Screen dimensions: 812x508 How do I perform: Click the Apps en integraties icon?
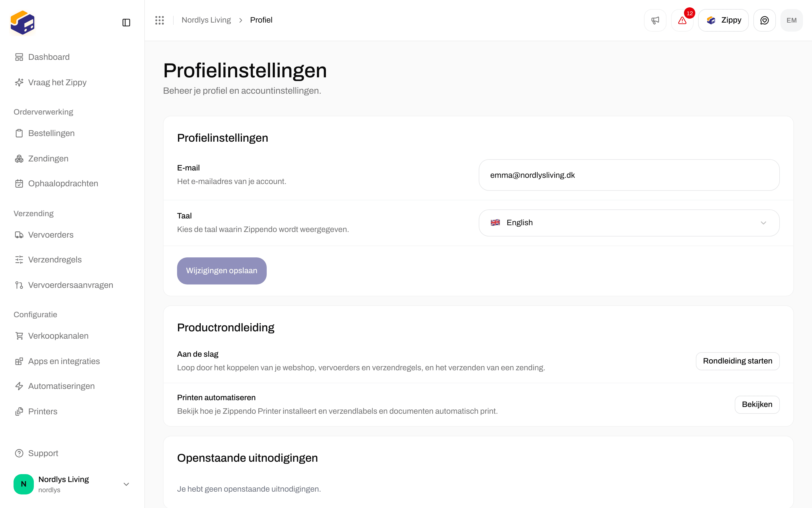pos(19,361)
